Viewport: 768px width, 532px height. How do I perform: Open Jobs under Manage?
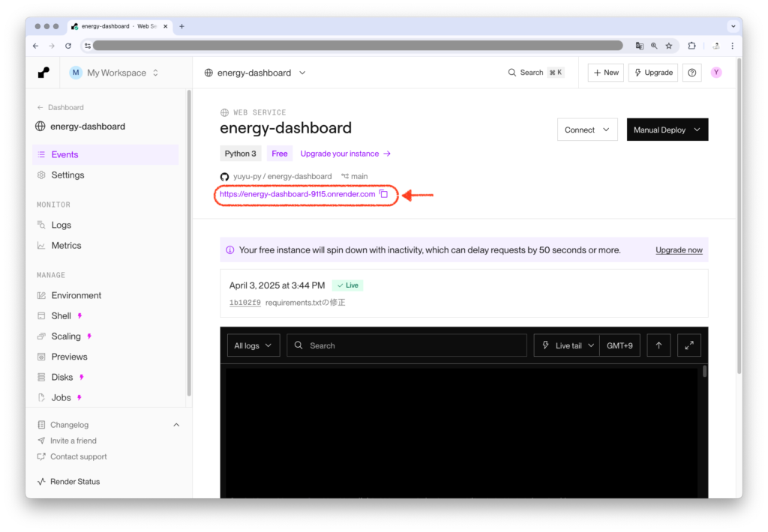[105, 398]
